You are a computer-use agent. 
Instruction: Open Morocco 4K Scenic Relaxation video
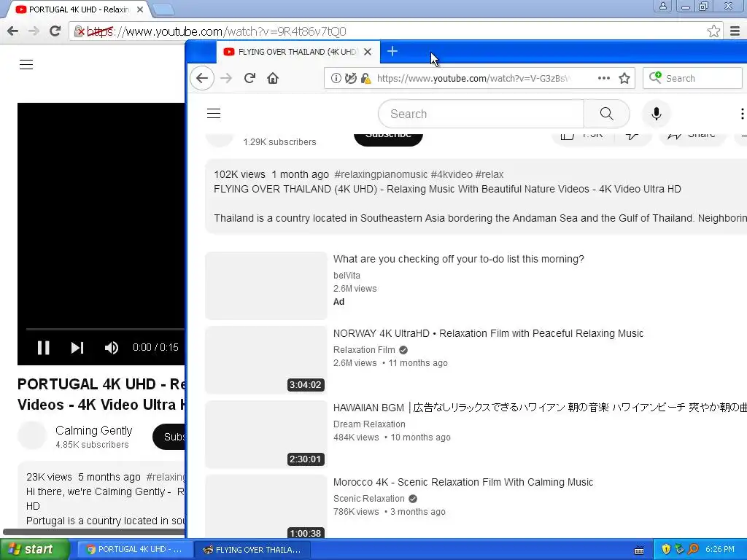click(x=463, y=482)
